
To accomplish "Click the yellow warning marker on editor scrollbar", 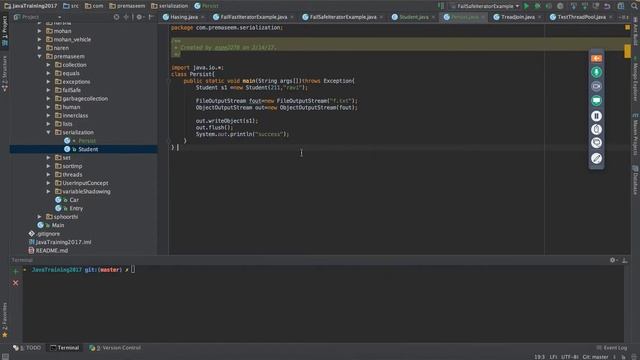I will [x=627, y=51].
